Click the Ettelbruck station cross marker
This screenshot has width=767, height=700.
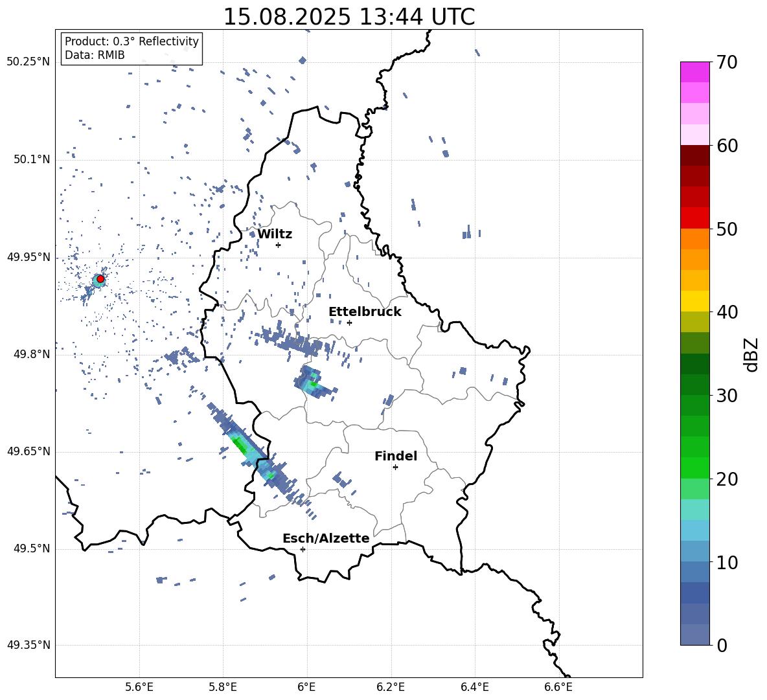point(349,322)
